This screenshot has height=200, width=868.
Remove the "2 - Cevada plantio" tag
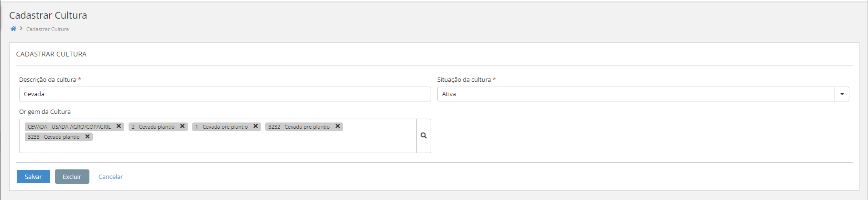coord(182,126)
